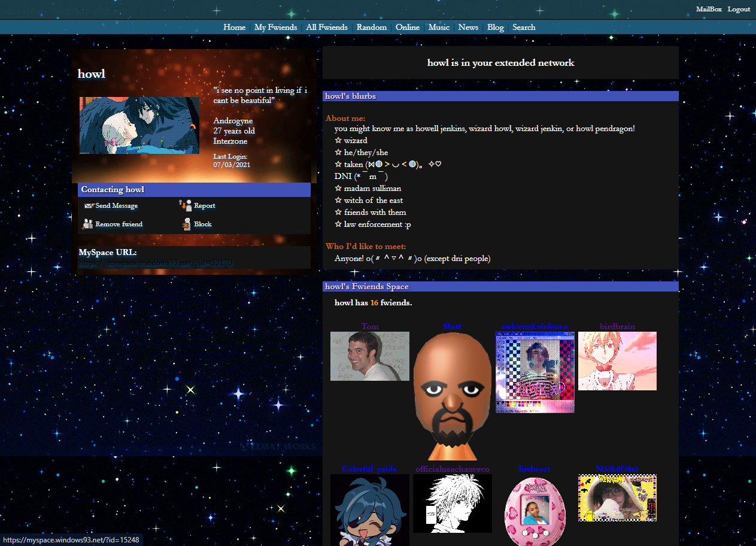
Task: Open Tom's profile name link
Action: [370, 327]
